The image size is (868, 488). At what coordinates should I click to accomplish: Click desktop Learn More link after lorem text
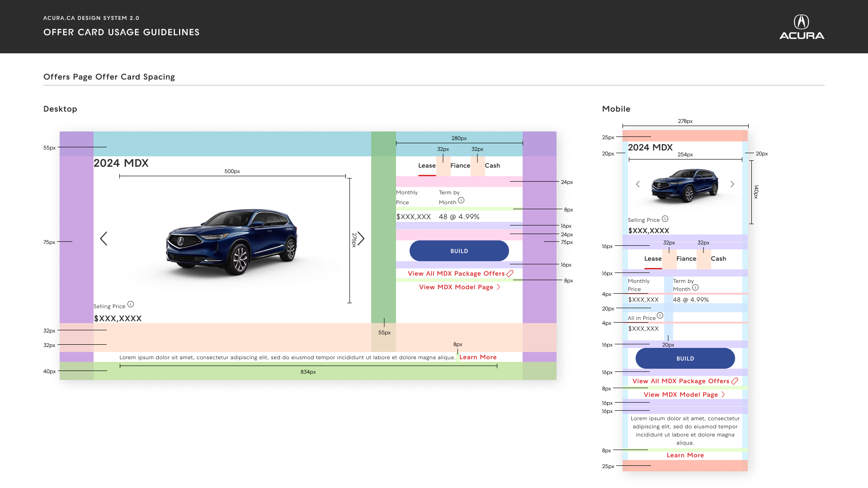(x=478, y=357)
